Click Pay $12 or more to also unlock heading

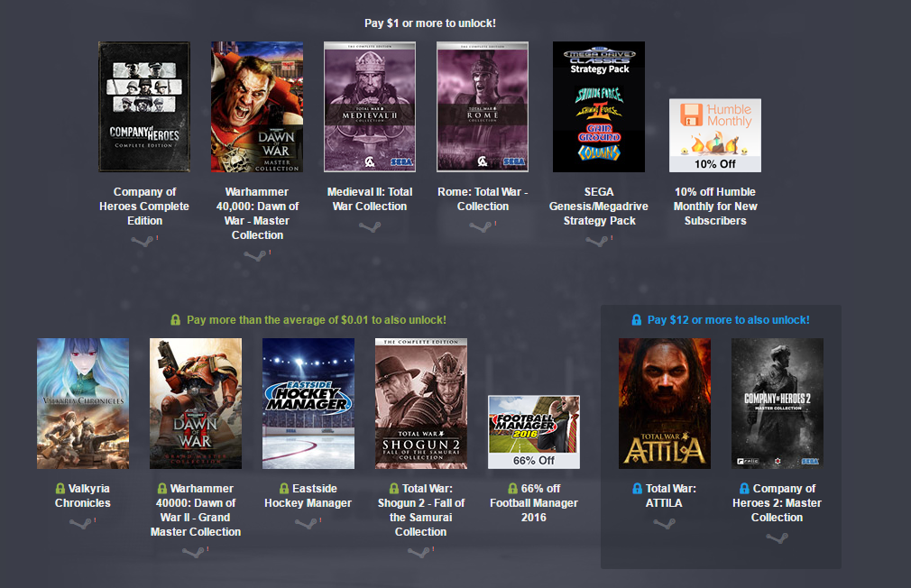tap(729, 320)
